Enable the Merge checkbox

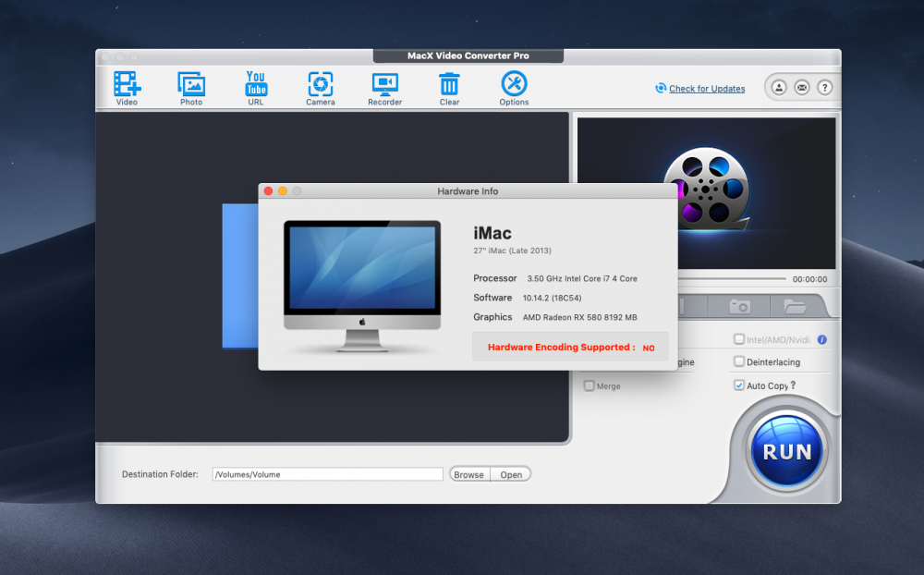coord(589,385)
